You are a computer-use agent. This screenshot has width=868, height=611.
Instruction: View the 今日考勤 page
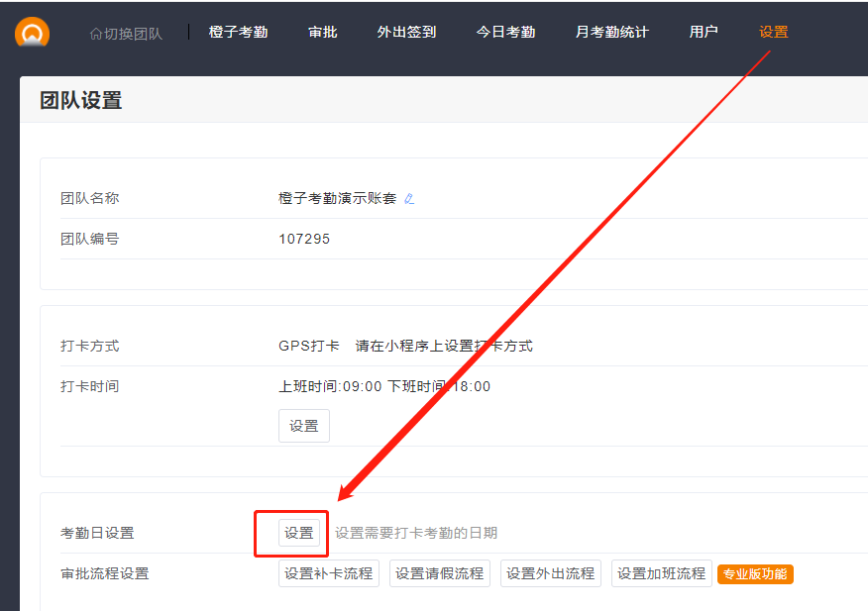[x=505, y=32]
